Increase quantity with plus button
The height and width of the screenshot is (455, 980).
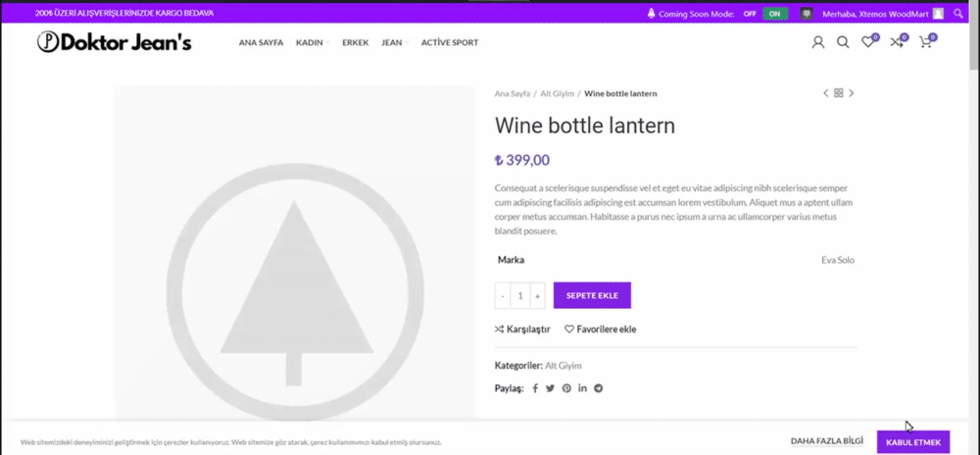click(x=537, y=295)
